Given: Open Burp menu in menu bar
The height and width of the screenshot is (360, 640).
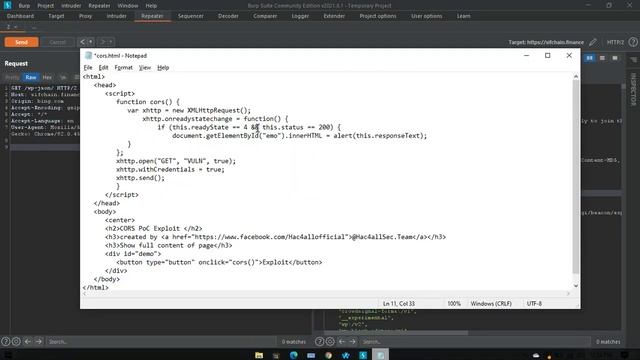Looking at the screenshot, I should point(24,6).
